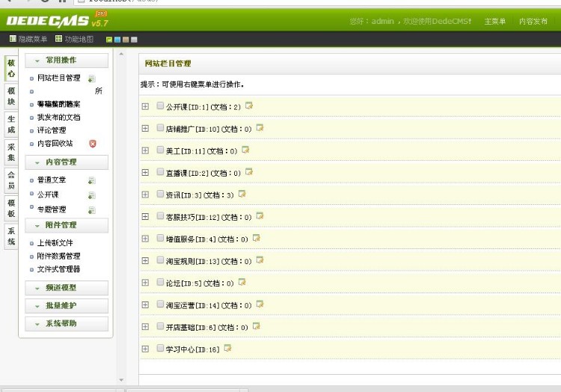
Task: Check the box for 淘宝规则[ID:13]
Action: (x=160, y=260)
